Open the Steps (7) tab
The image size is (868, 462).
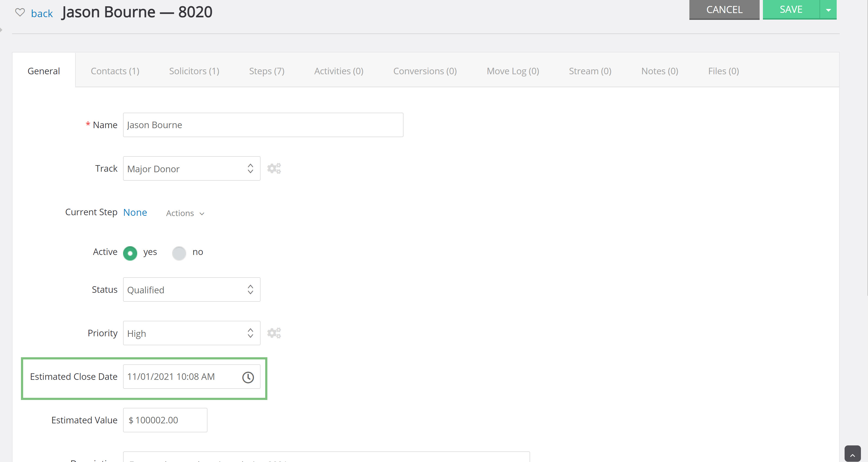(267, 71)
